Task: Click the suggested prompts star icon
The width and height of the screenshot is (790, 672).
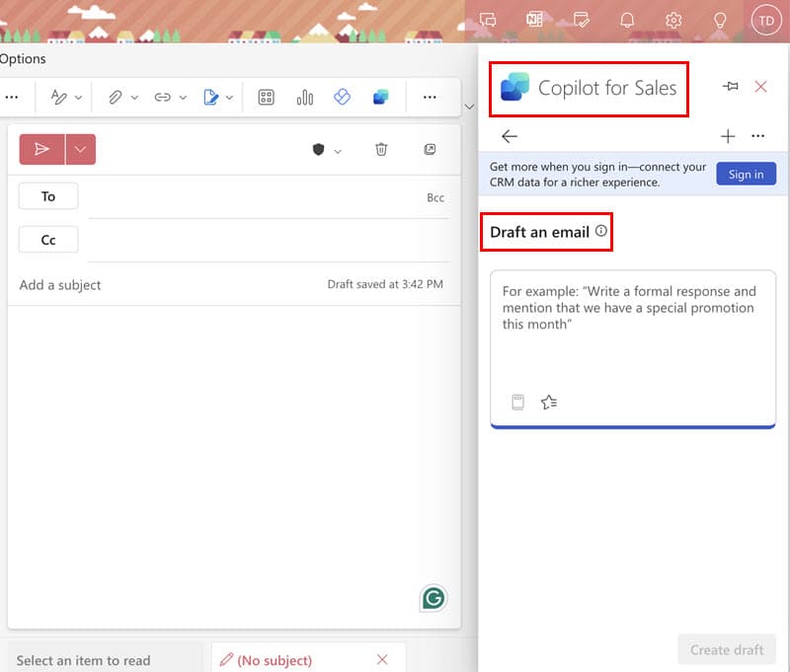Action: tap(549, 402)
